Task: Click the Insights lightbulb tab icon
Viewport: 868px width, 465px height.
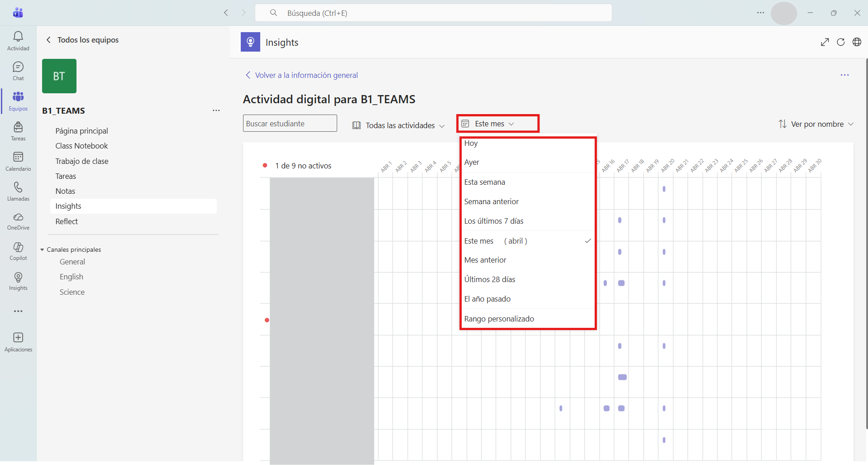Action: point(250,42)
